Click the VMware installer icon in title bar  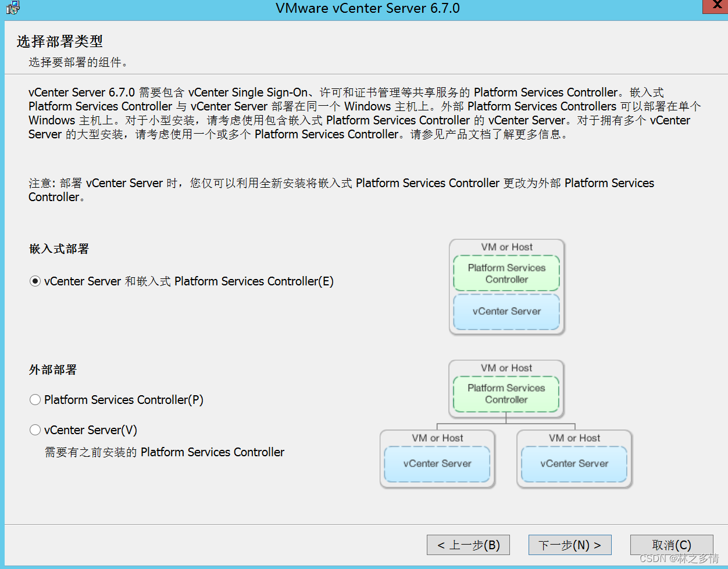(13, 8)
